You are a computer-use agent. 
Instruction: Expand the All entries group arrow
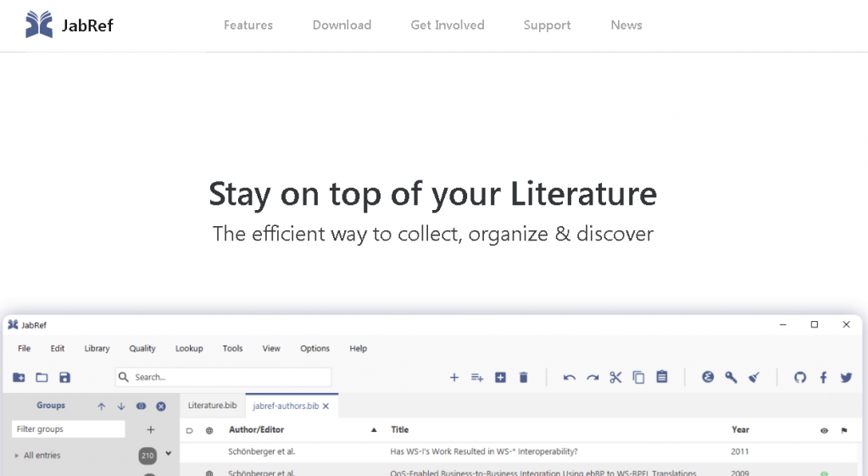pos(17,456)
